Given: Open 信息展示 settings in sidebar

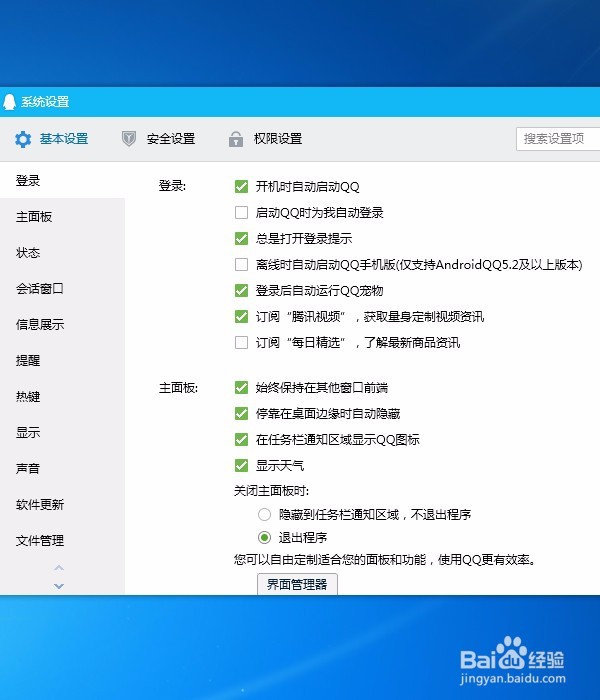Looking at the screenshot, I should [40, 325].
